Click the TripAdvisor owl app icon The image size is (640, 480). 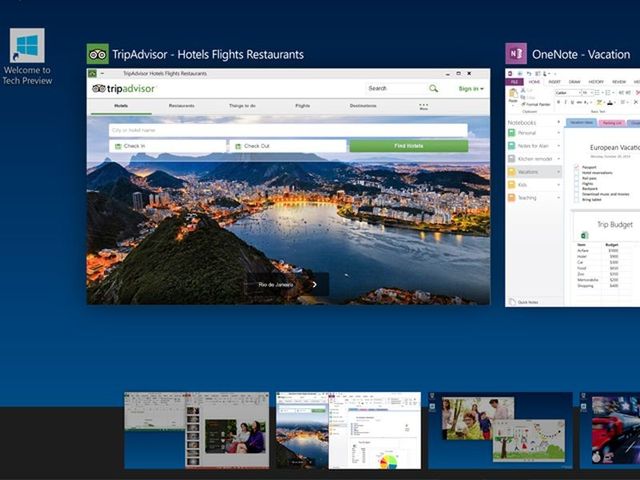coord(98,54)
